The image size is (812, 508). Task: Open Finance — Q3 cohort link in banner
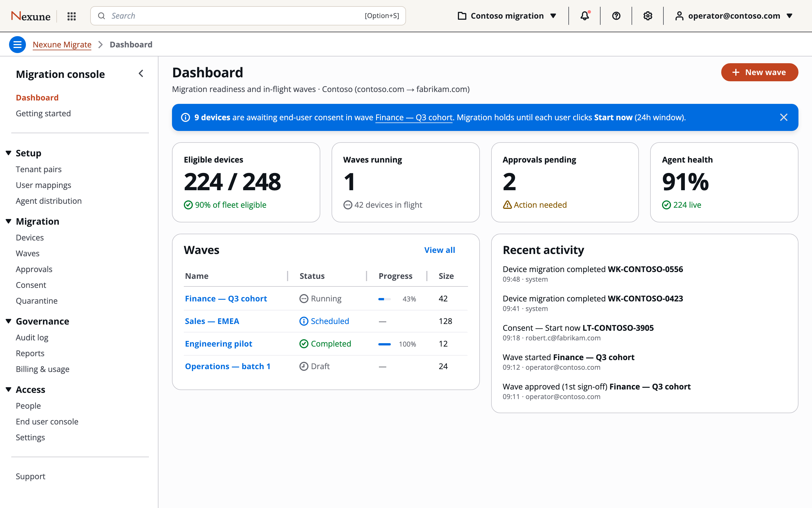point(414,117)
